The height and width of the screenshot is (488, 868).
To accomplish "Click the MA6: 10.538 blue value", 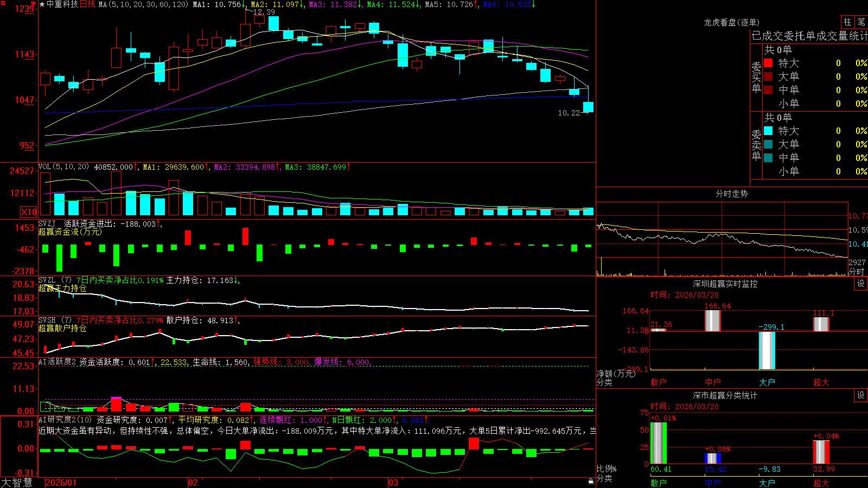I will point(509,4).
